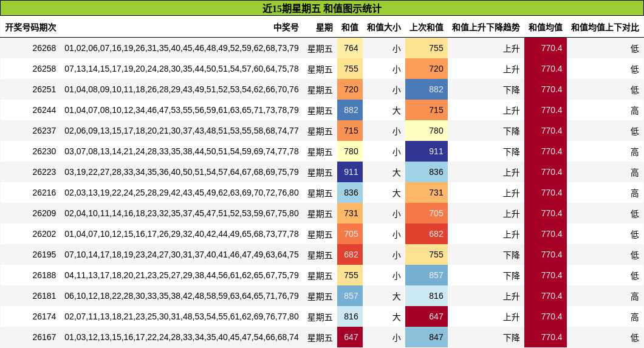Select the 下降 trend in row 26251
This screenshot has width=644, height=348.
[512, 90]
